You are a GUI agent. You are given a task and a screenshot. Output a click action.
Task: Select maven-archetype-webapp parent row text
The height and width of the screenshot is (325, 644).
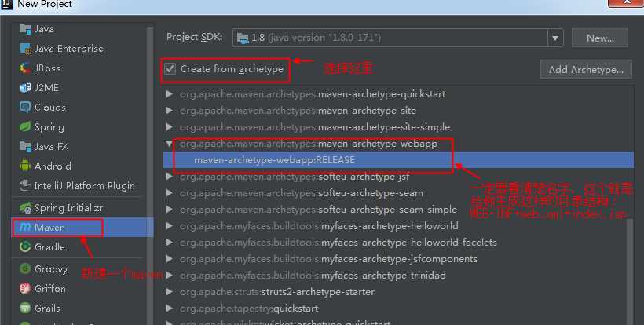[308, 144]
